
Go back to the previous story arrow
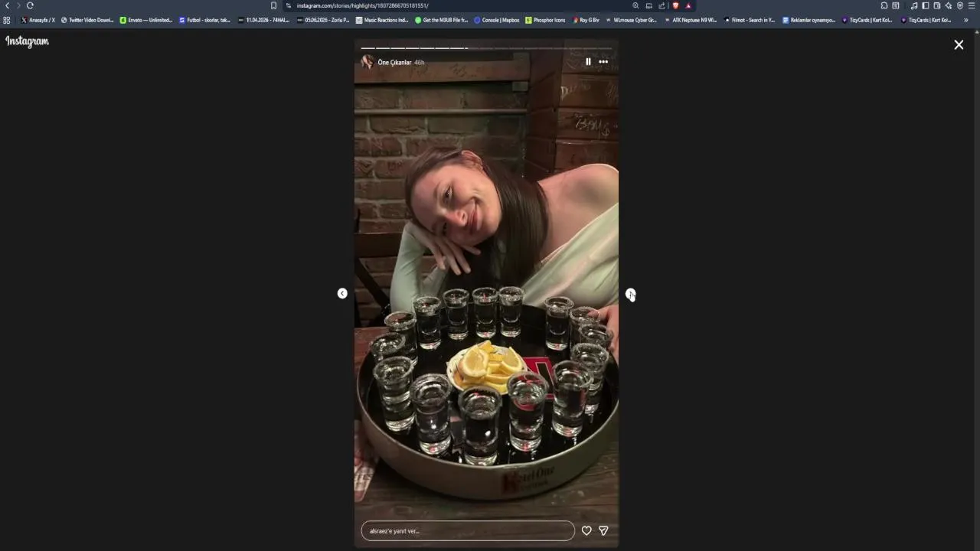342,293
